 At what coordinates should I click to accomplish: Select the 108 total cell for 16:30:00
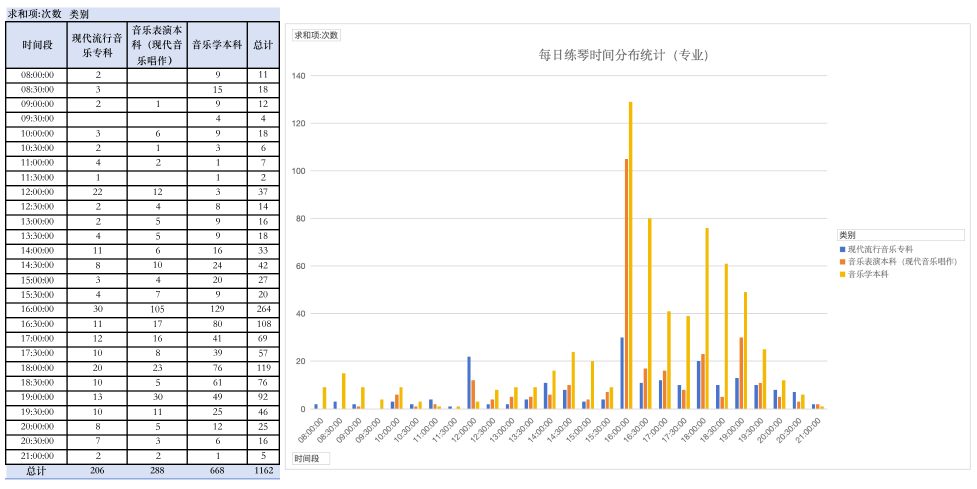click(x=263, y=324)
